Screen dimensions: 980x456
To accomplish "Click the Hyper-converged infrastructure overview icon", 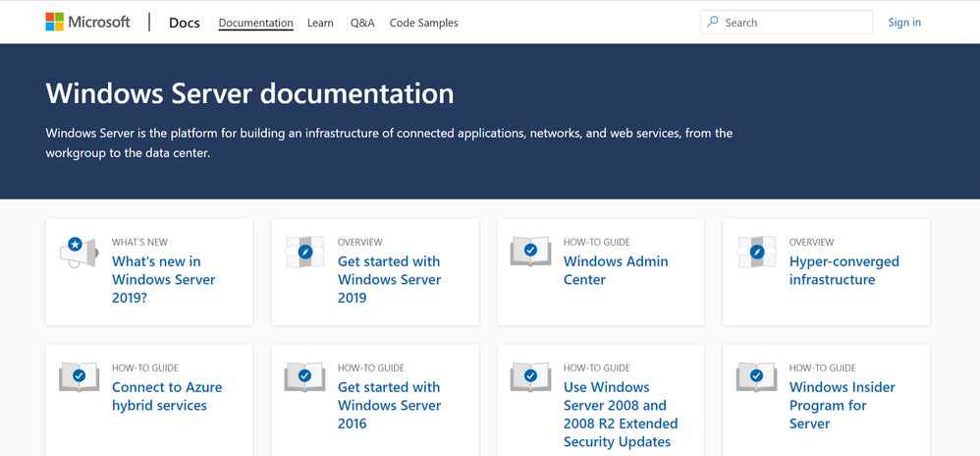I will (756, 253).
